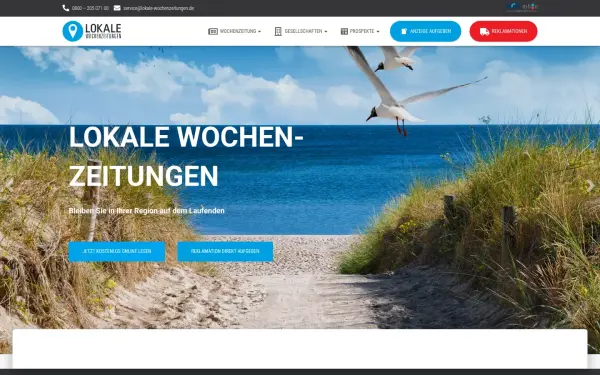
Task: Show the previous hero slide
Action: point(9,185)
